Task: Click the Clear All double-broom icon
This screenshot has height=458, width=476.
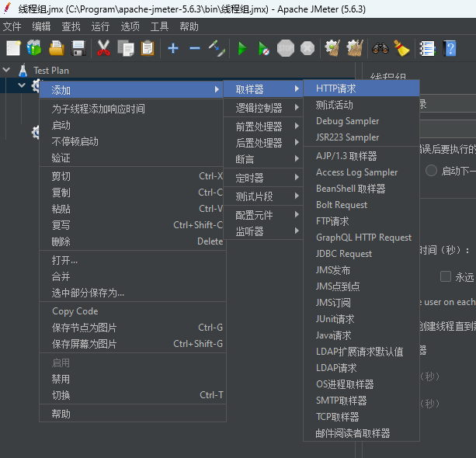Action: (x=355, y=48)
